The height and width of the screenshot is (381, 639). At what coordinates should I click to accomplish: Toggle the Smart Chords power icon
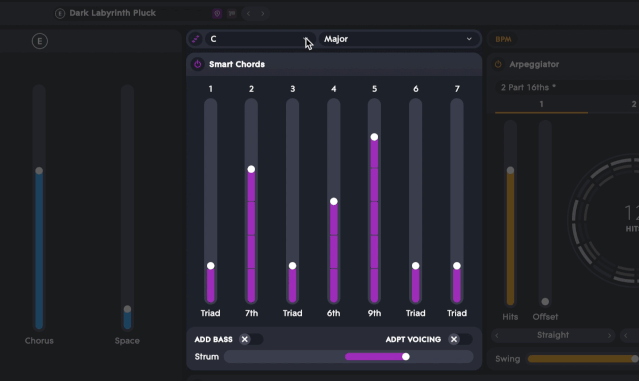pyautogui.click(x=198, y=64)
